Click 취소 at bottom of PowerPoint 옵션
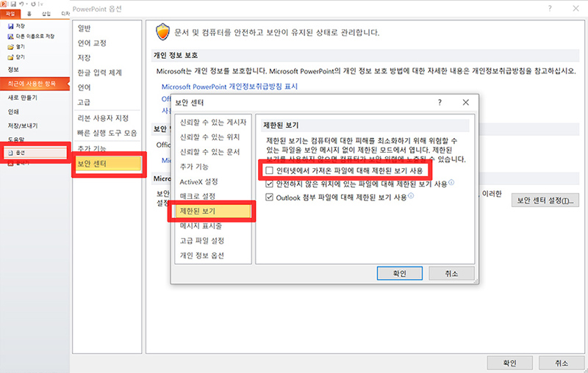This screenshot has width=588, height=373. 562,363
